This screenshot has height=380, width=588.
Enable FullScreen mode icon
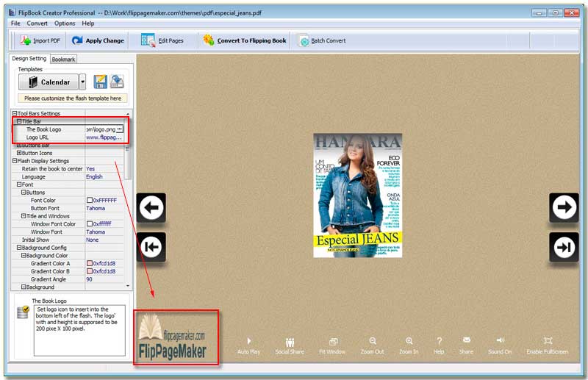pyautogui.click(x=548, y=340)
